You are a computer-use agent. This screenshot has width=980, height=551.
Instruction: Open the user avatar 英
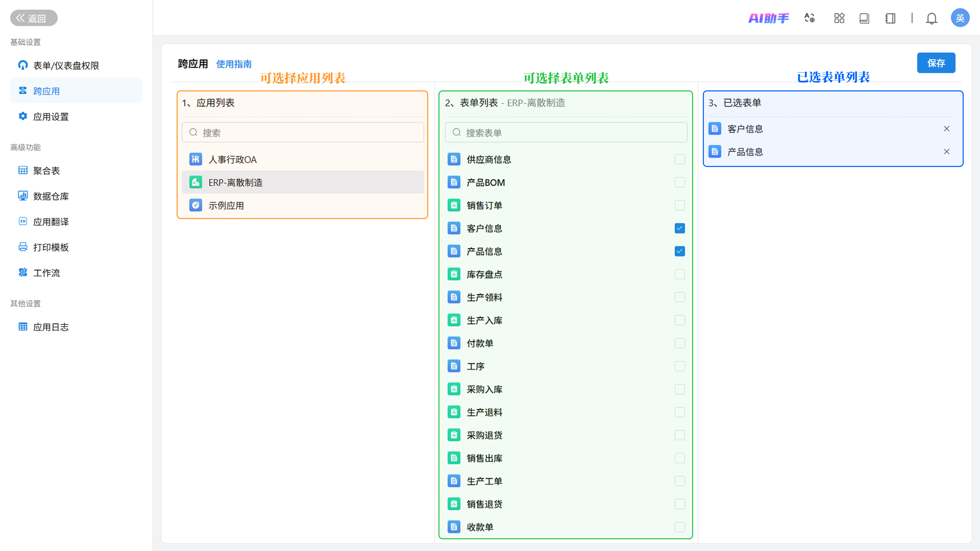pyautogui.click(x=960, y=18)
